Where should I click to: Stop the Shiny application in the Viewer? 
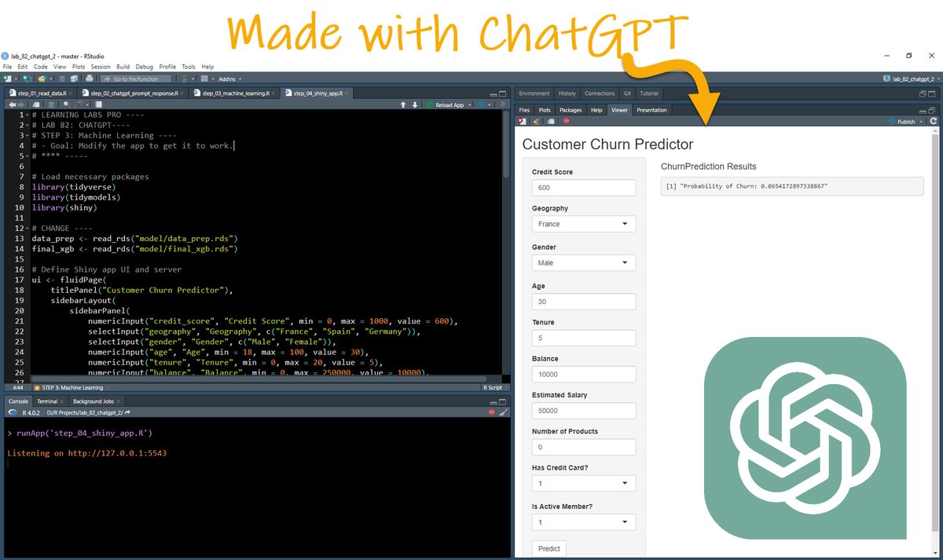(x=566, y=121)
